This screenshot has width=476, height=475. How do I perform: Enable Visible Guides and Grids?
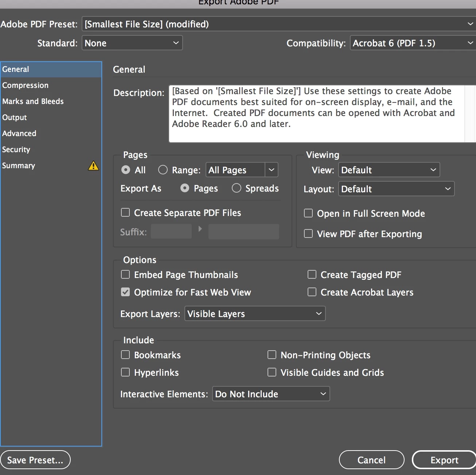[272, 372]
